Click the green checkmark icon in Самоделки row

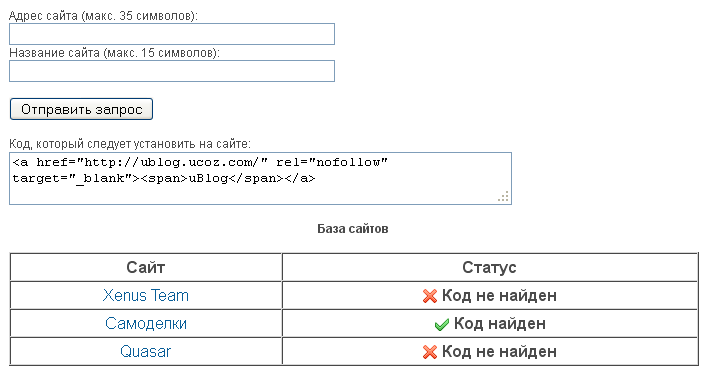click(x=442, y=324)
